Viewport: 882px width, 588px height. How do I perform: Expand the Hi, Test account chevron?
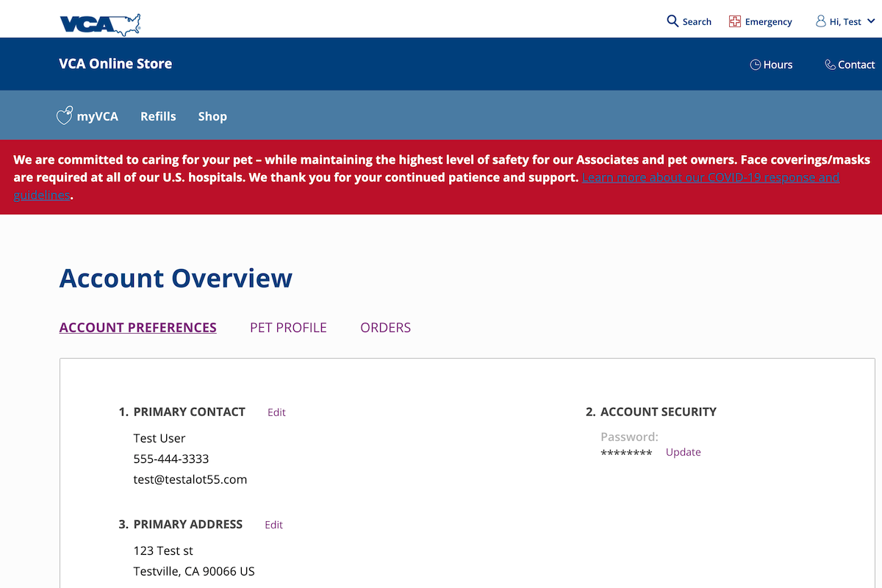click(x=871, y=21)
